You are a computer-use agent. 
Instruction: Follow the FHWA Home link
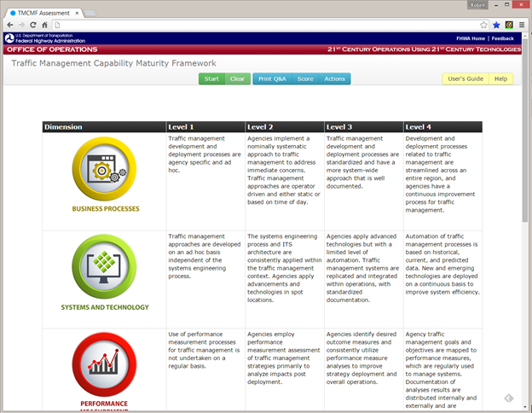[x=471, y=38]
